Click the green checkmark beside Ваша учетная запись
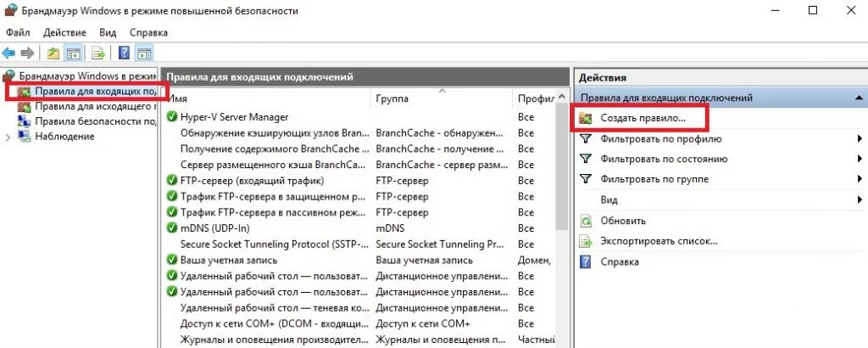The width and height of the screenshot is (868, 348). [x=172, y=260]
